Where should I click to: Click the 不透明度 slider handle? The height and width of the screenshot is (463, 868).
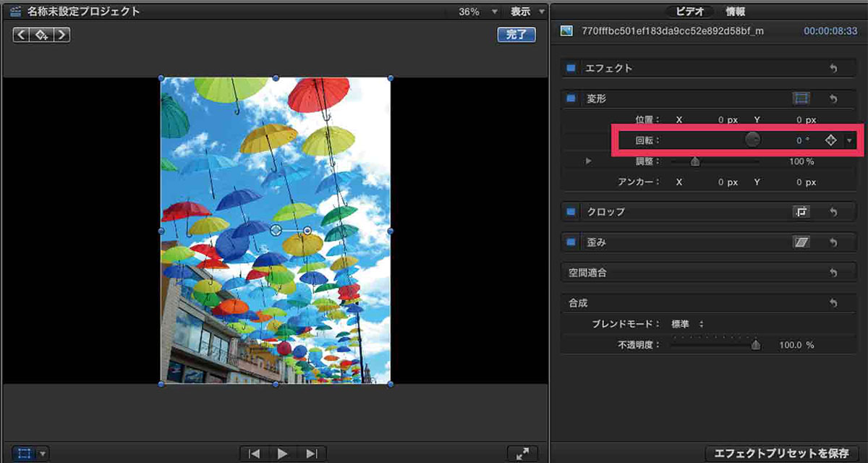click(756, 345)
